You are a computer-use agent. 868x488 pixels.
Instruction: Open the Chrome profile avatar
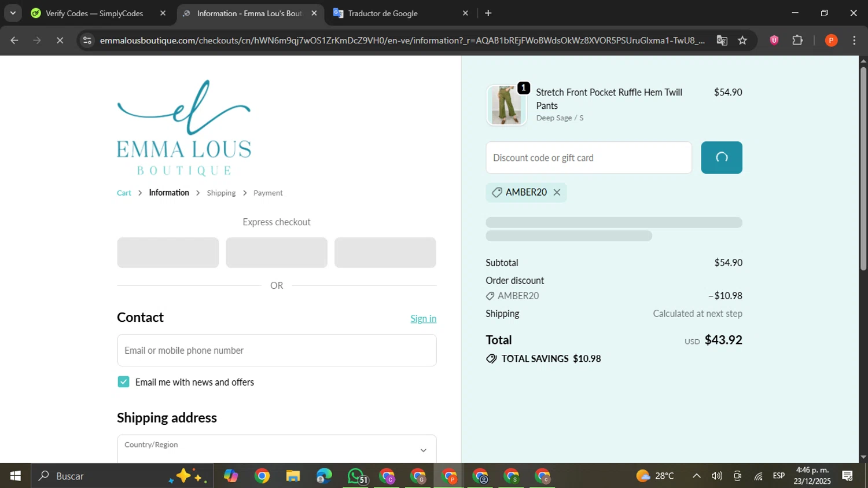pos(831,41)
